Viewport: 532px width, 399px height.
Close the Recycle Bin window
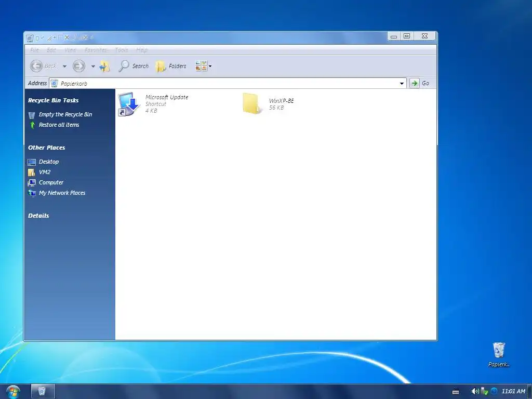[x=424, y=36]
